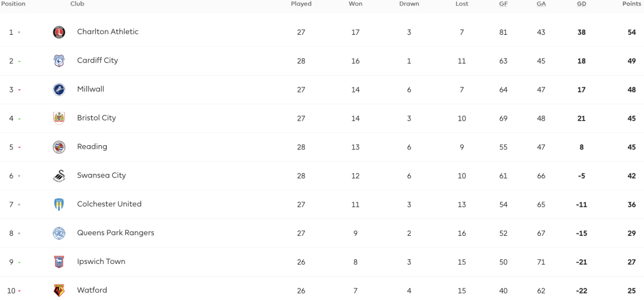The width and height of the screenshot is (644, 300).
Task: Click the GD column header
Action: click(x=581, y=4)
